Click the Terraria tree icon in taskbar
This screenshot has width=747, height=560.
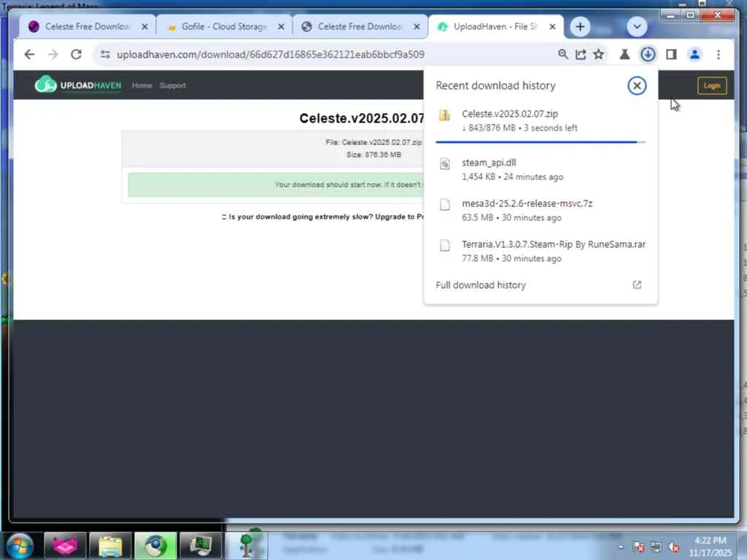click(247, 545)
